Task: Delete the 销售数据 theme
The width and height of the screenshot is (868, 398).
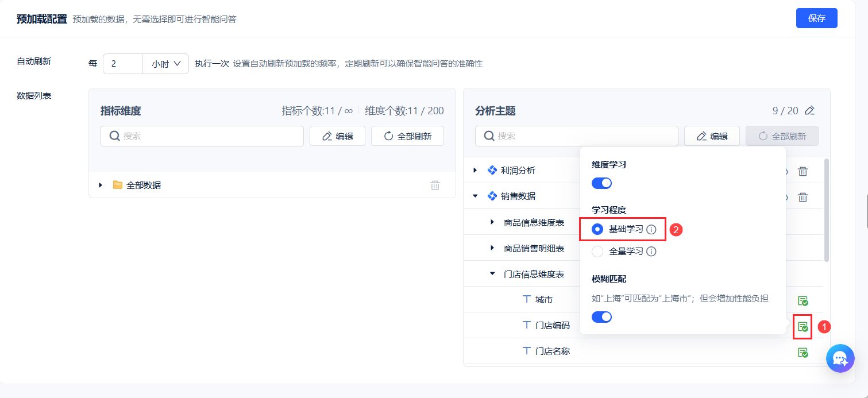Action: point(803,197)
